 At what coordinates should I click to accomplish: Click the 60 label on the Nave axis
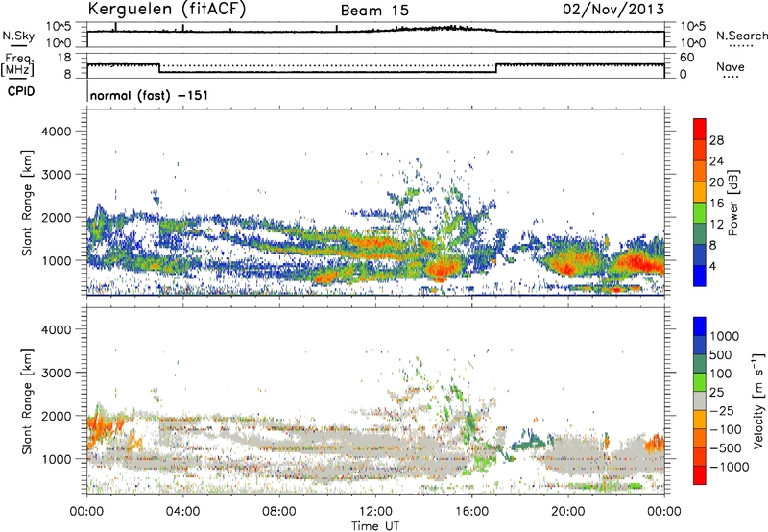pyautogui.click(x=686, y=58)
